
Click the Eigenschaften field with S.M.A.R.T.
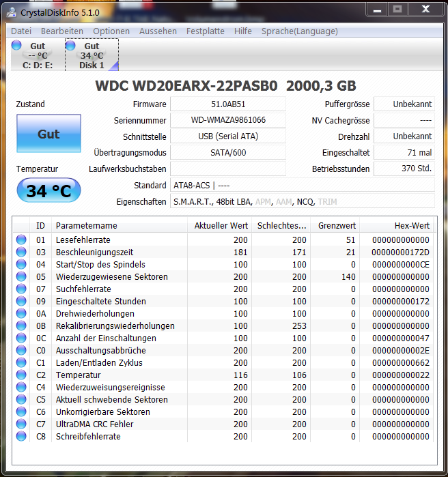pos(303,201)
